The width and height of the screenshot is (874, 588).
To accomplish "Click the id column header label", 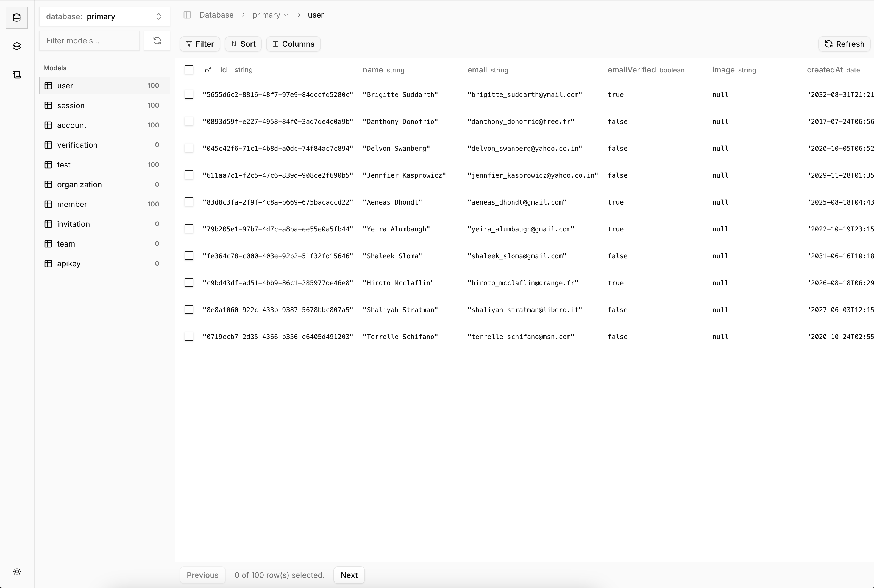I will pos(224,70).
